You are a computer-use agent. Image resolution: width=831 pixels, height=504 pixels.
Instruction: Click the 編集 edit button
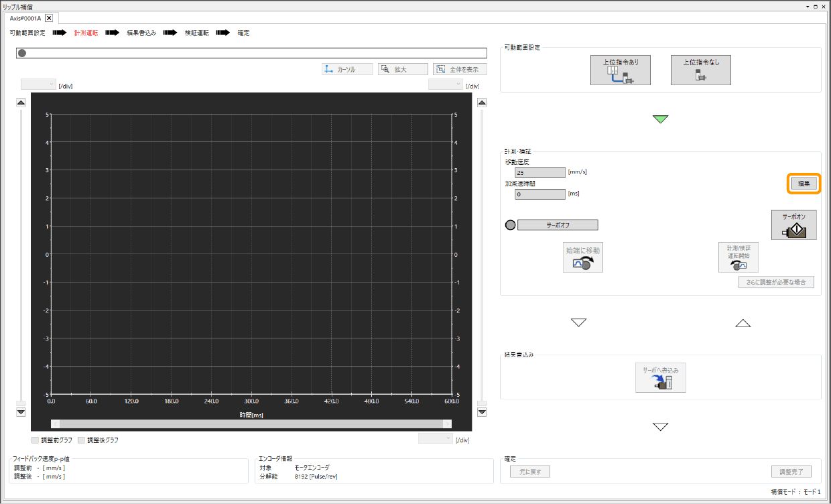coord(804,184)
